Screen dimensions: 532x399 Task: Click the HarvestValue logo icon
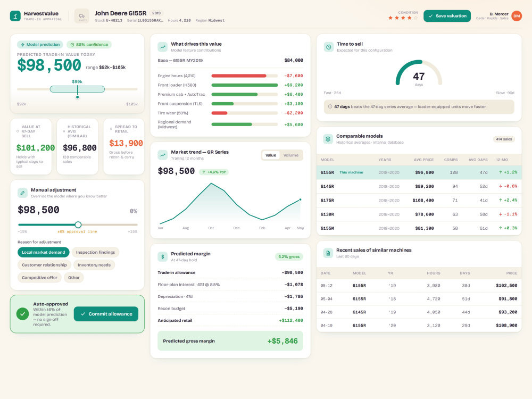click(x=15, y=16)
